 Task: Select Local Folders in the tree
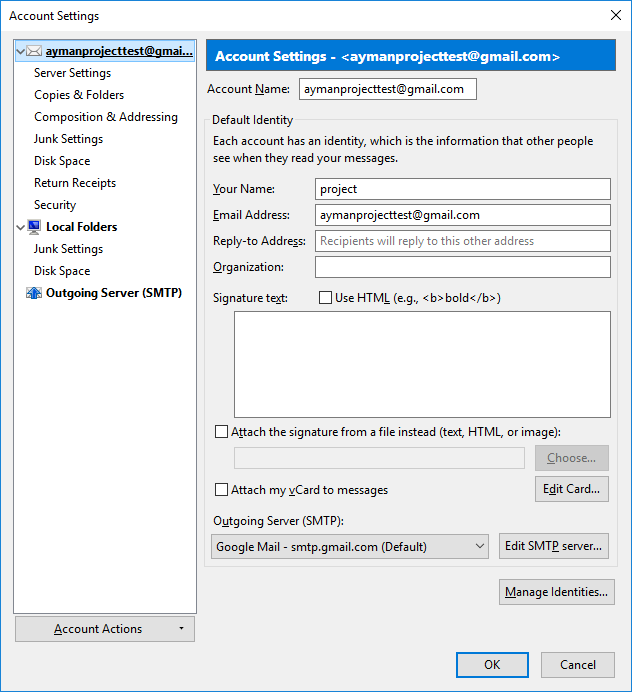[x=82, y=227]
